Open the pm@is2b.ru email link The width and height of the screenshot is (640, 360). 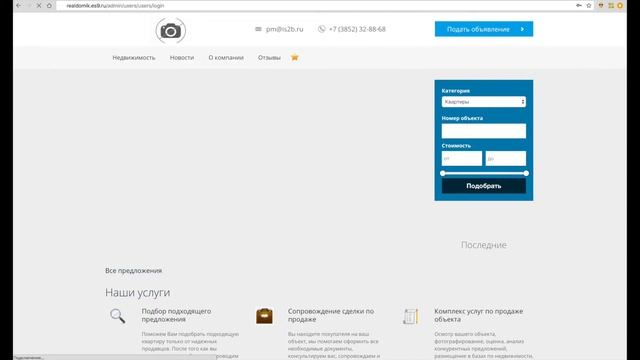(x=284, y=29)
